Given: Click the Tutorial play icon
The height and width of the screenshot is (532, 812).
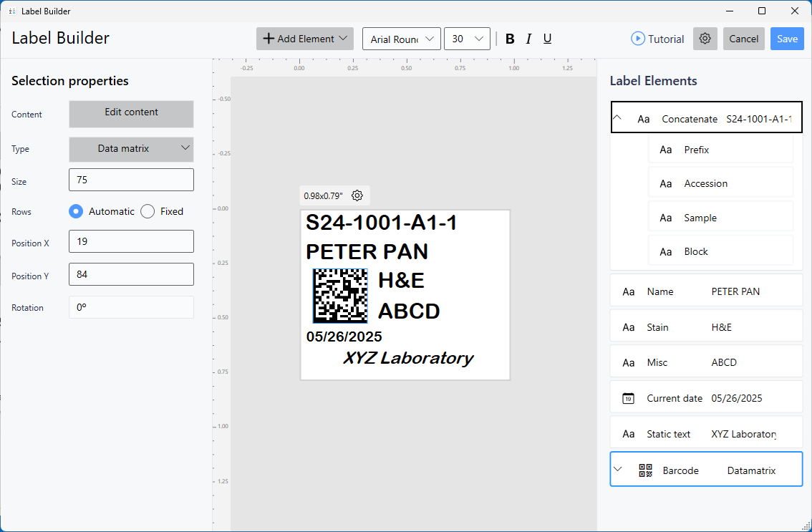Looking at the screenshot, I should (637, 39).
